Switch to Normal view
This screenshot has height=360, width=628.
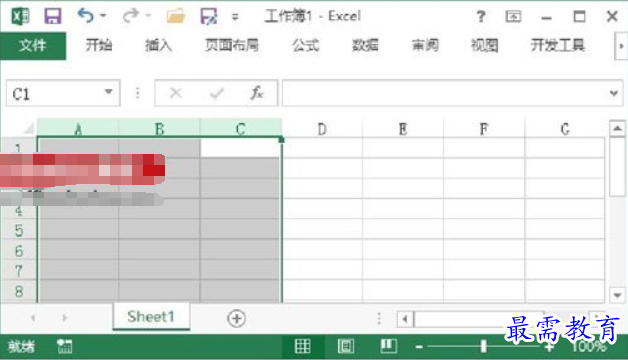click(302, 346)
